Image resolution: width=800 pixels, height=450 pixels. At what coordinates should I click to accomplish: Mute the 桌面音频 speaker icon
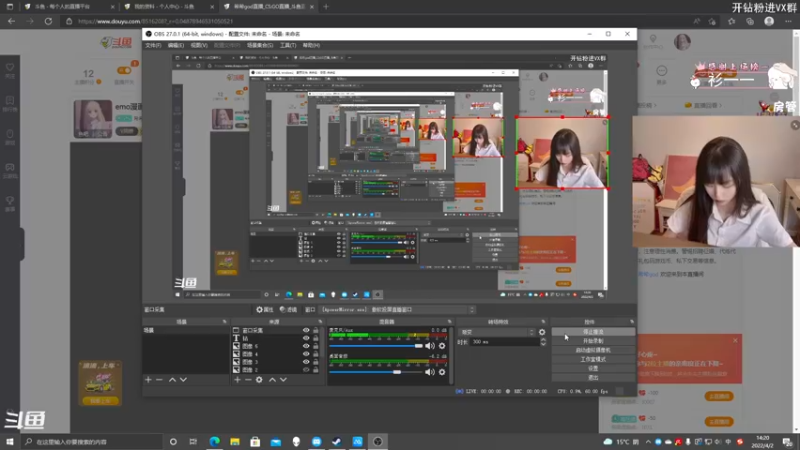[430, 372]
